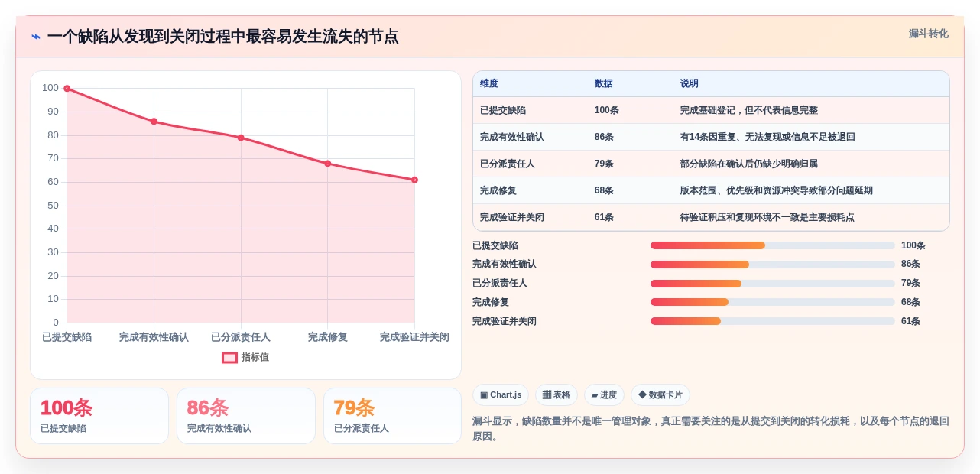
Task: Click the chart data point at 100
Action: pos(67,89)
